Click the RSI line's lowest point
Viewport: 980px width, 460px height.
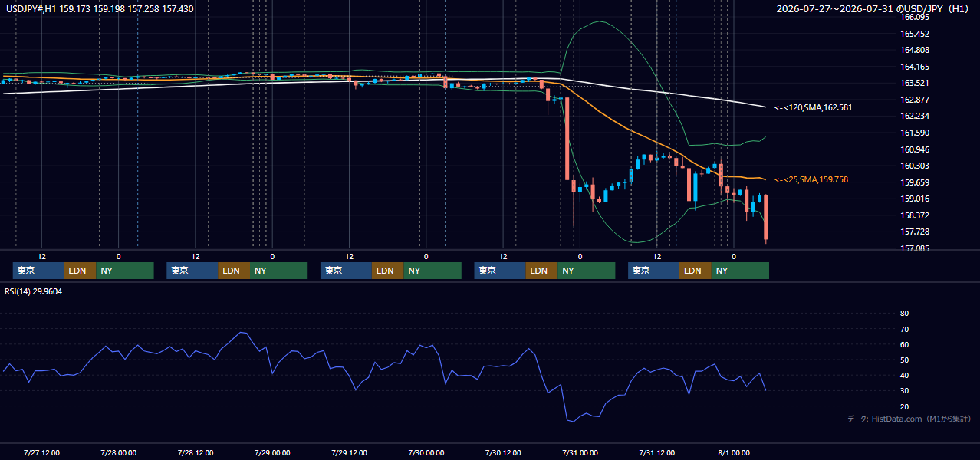[x=574, y=421]
